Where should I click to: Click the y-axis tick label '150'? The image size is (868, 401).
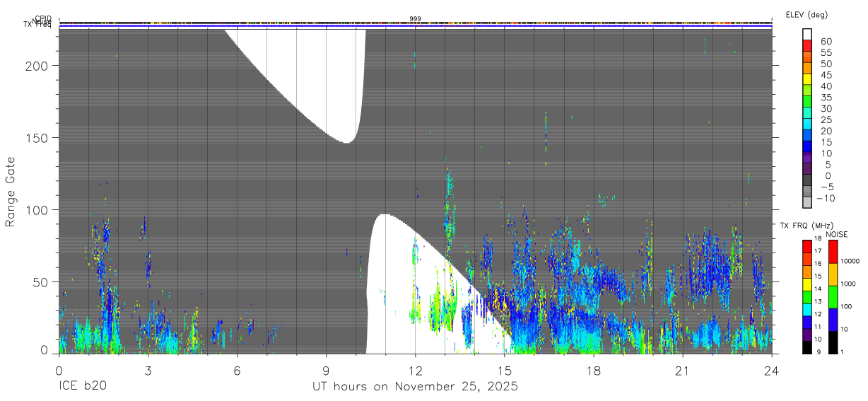pos(37,138)
